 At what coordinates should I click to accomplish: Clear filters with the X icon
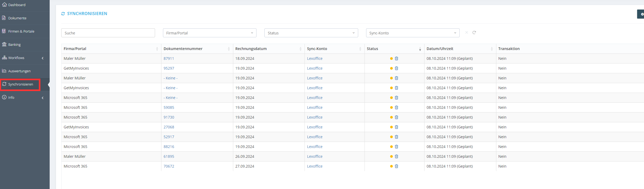coord(466,33)
